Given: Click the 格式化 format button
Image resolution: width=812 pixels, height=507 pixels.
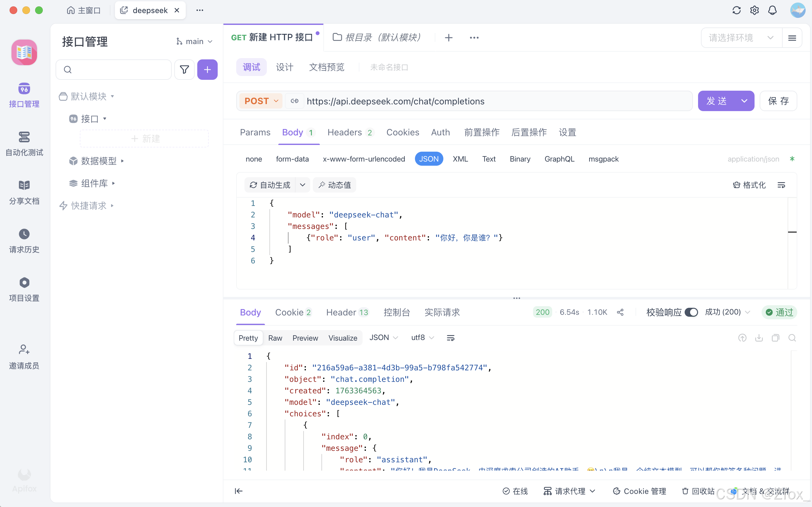Looking at the screenshot, I should (749, 185).
